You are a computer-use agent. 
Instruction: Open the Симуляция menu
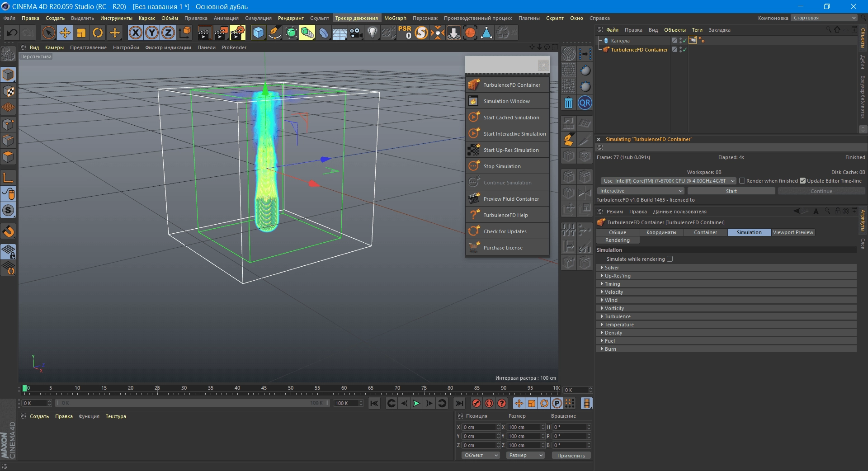tap(258, 18)
